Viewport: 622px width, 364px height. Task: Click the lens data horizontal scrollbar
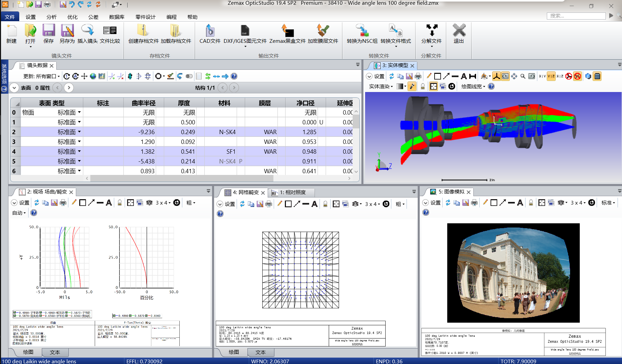tap(181, 178)
